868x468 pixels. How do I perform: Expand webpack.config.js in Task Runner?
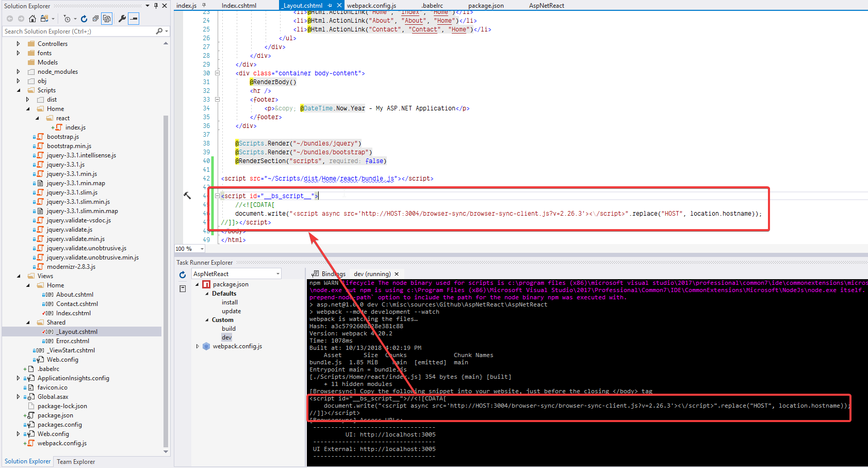198,346
